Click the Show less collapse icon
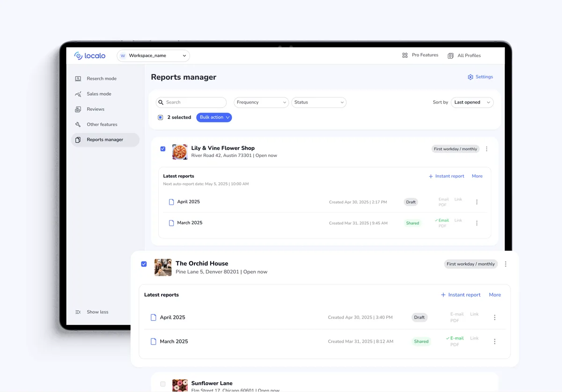The image size is (562, 392). pos(78,312)
